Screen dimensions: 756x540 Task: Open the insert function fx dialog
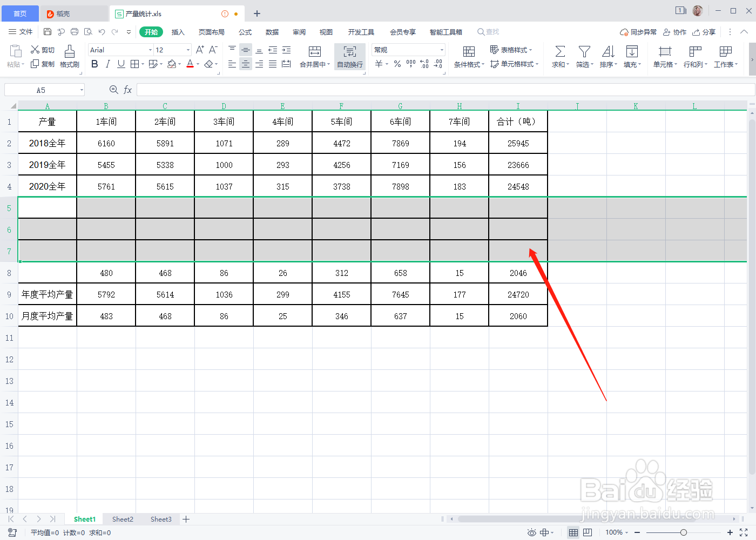[x=128, y=90]
